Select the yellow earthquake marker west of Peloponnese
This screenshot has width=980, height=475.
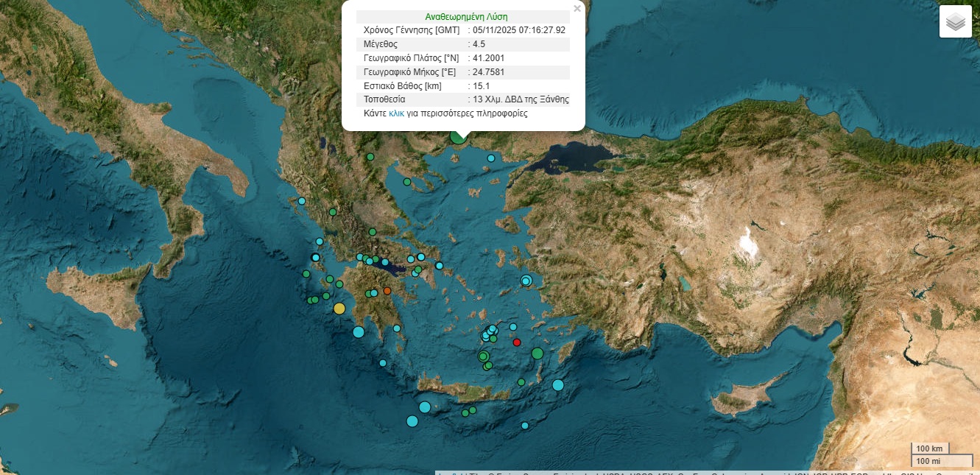click(x=339, y=309)
